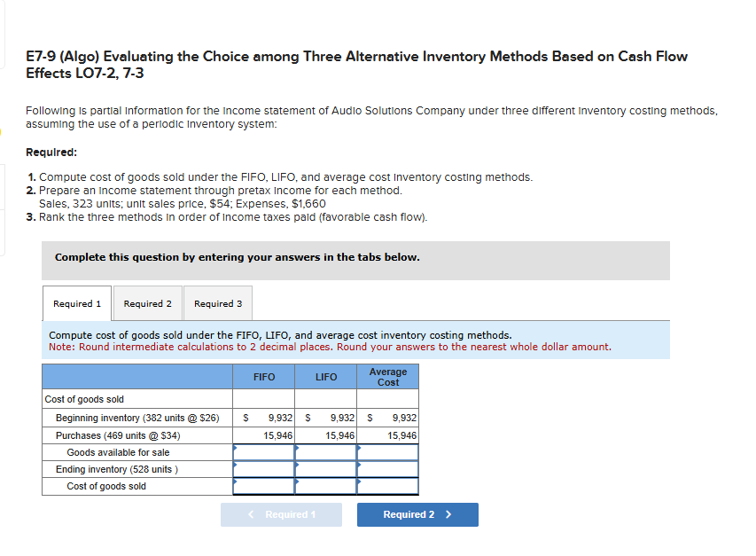Click FIFO purchases value 15,946
The image size is (756, 556).
[277, 435]
